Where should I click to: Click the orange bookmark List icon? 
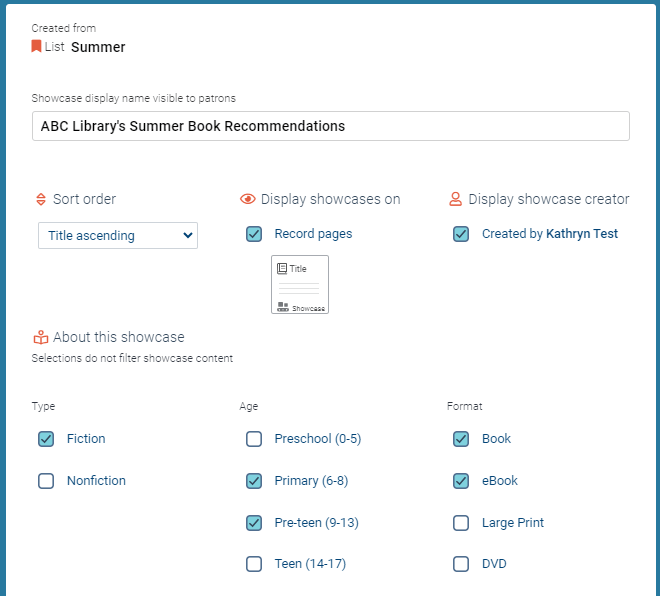tap(36, 46)
